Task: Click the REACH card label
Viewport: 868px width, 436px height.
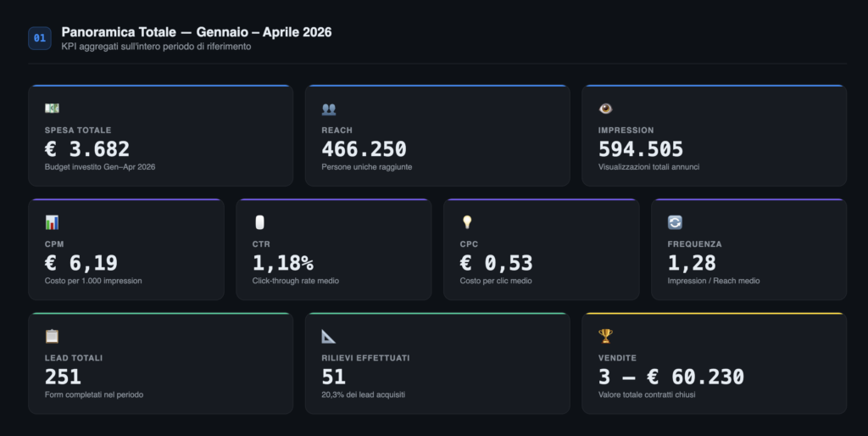Action: point(337,130)
